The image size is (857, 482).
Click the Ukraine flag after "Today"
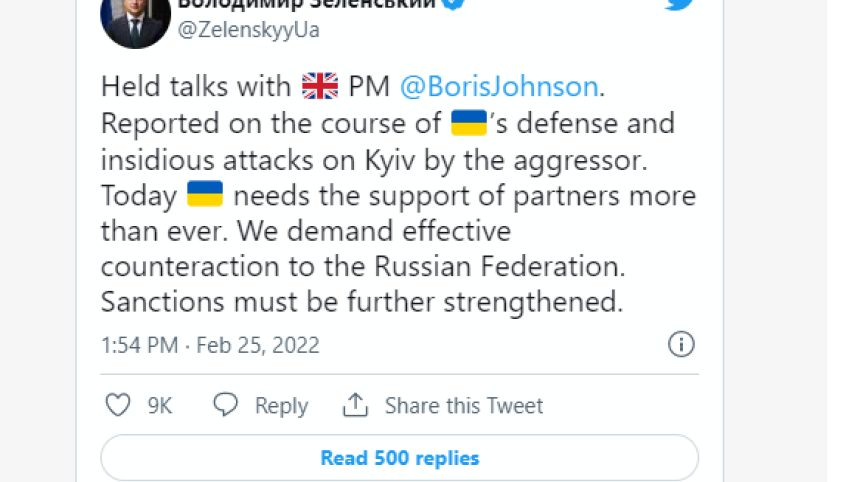pyautogui.click(x=205, y=195)
